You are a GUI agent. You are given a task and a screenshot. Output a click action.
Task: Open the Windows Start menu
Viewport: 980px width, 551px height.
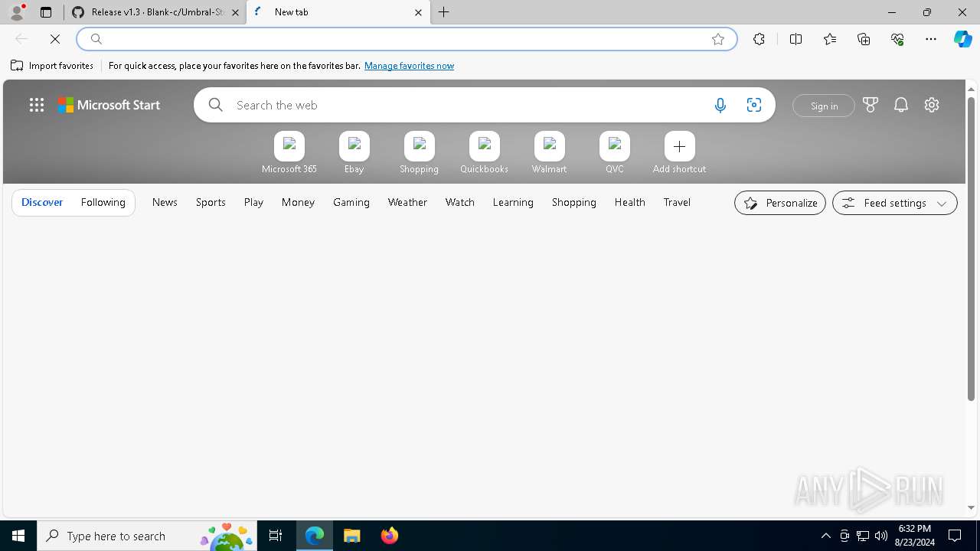(18, 536)
